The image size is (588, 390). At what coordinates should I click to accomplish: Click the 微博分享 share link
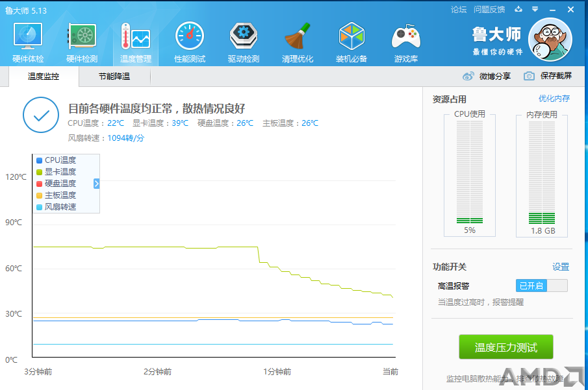click(495, 76)
